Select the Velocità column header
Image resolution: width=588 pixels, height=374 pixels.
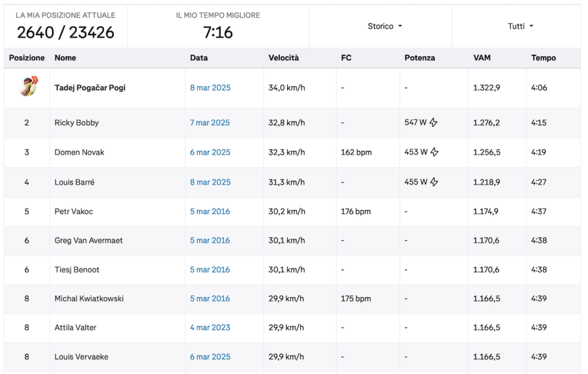coord(284,58)
